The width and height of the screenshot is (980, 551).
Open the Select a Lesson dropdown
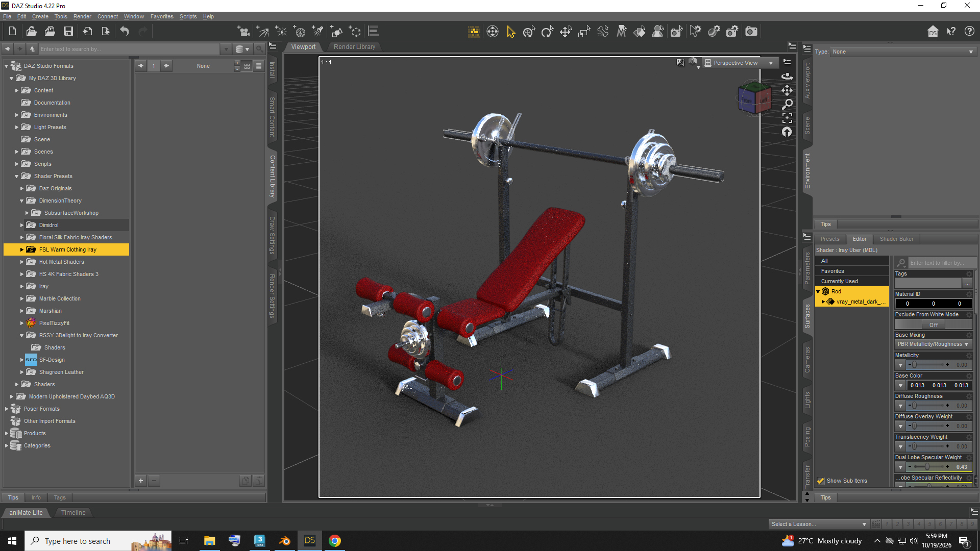point(819,524)
